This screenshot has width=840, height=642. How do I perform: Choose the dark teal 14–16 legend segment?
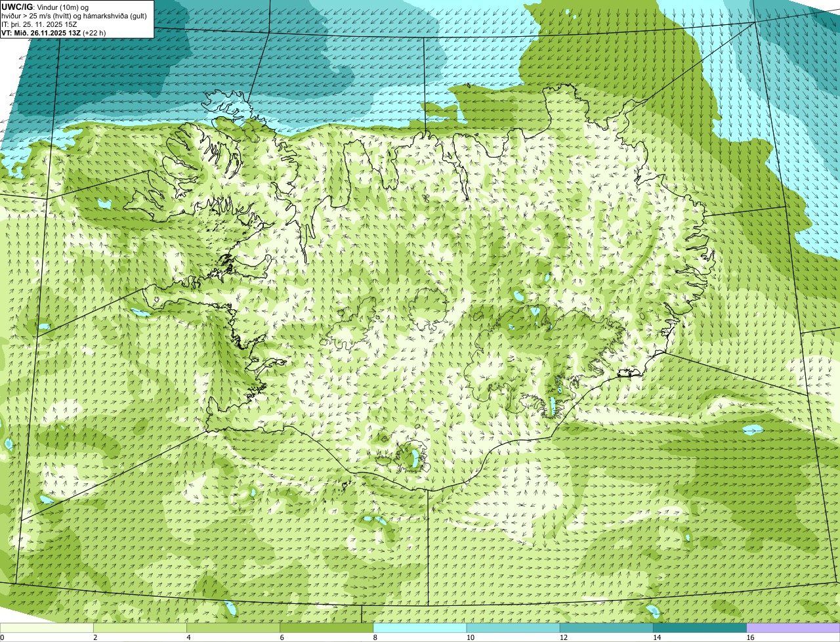(700, 628)
